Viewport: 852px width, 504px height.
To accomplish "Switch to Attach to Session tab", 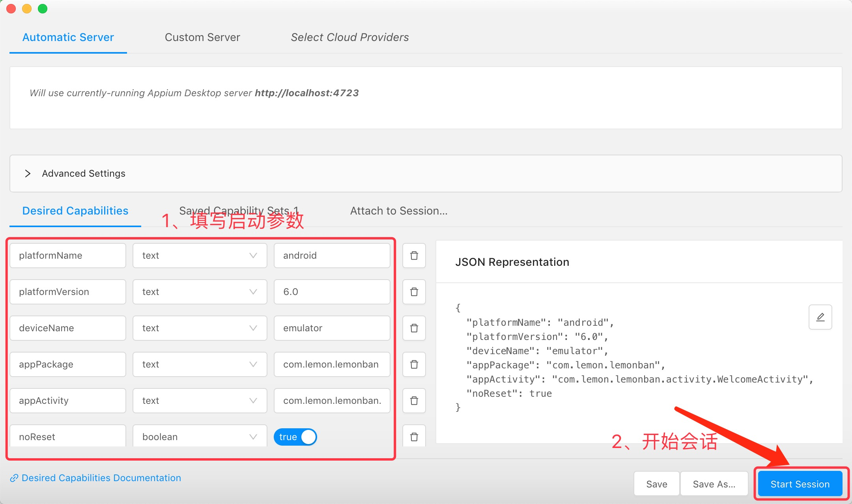I will click(398, 211).
